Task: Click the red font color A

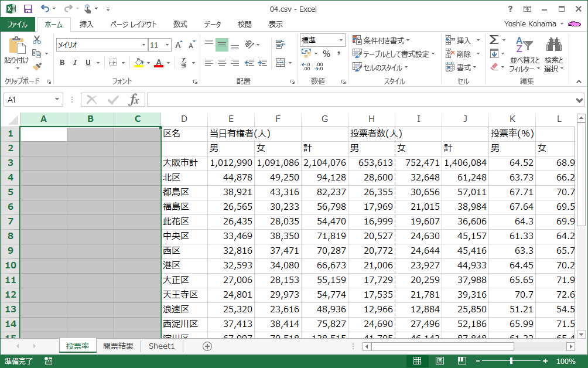Action: (159, 63)
